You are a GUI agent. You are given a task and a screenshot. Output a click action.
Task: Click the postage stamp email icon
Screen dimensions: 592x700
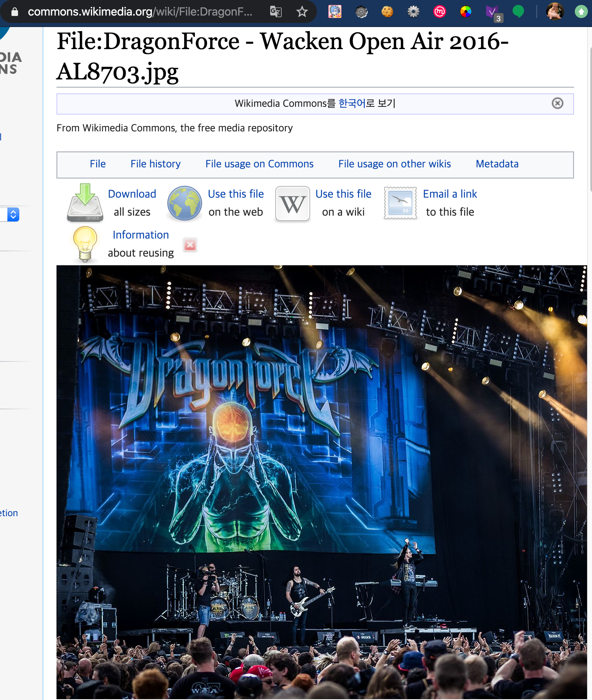tap(400, 203)
